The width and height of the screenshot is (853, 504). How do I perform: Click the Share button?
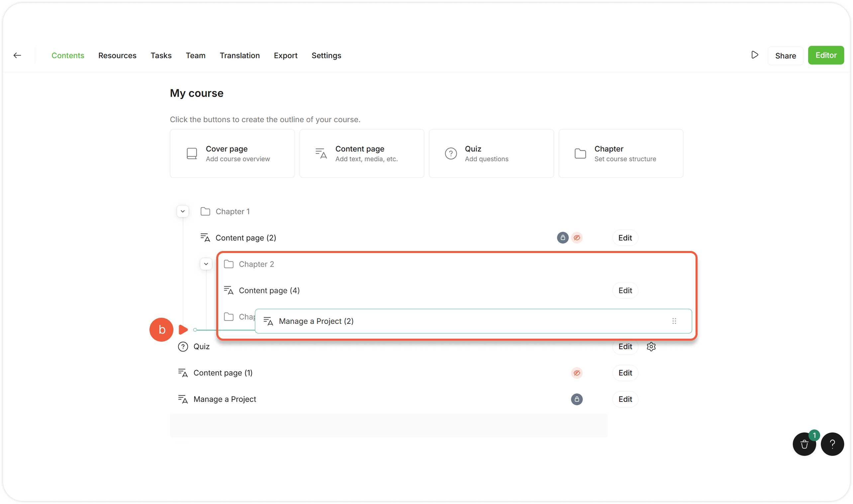pos(785,56)
